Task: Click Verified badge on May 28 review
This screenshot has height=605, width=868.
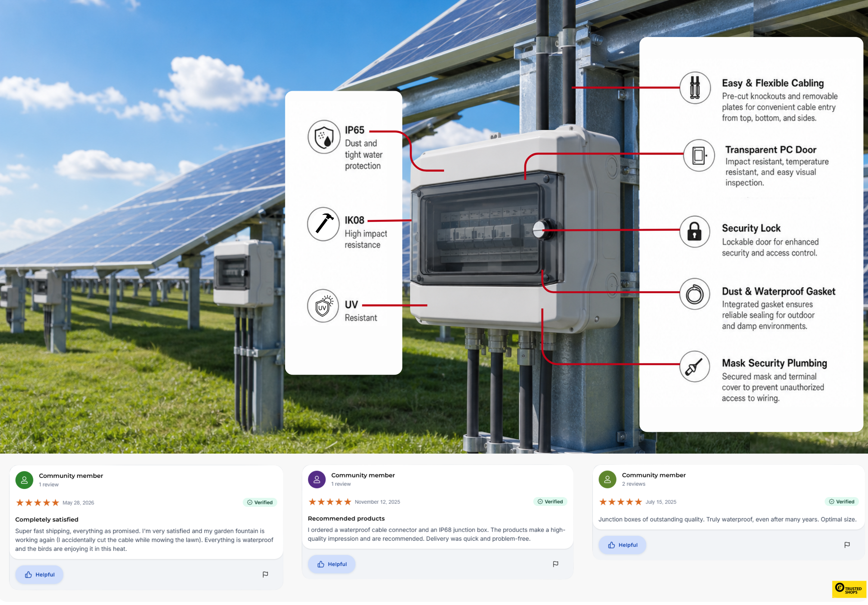Action: pos(260,502)
